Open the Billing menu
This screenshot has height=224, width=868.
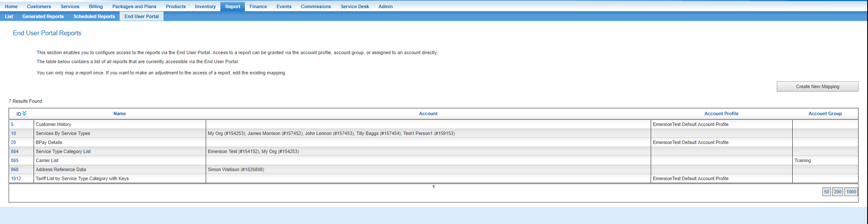[x=96, y=6]
